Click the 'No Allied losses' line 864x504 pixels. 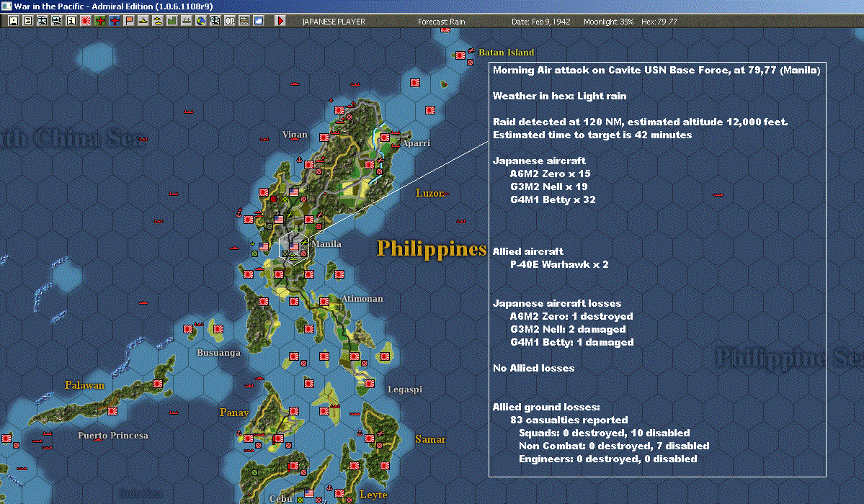pyautogui.click(x=533, y=368)
